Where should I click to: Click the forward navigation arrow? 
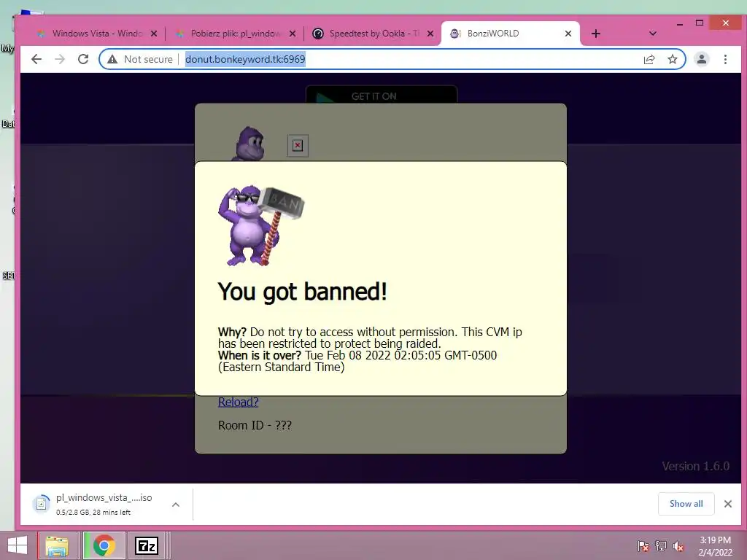click(x=60, y=59)
